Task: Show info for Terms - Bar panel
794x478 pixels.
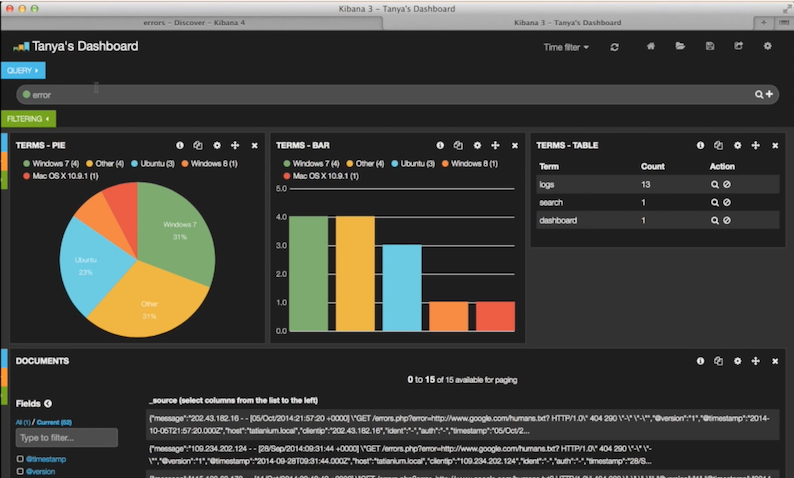Action: 440,145
